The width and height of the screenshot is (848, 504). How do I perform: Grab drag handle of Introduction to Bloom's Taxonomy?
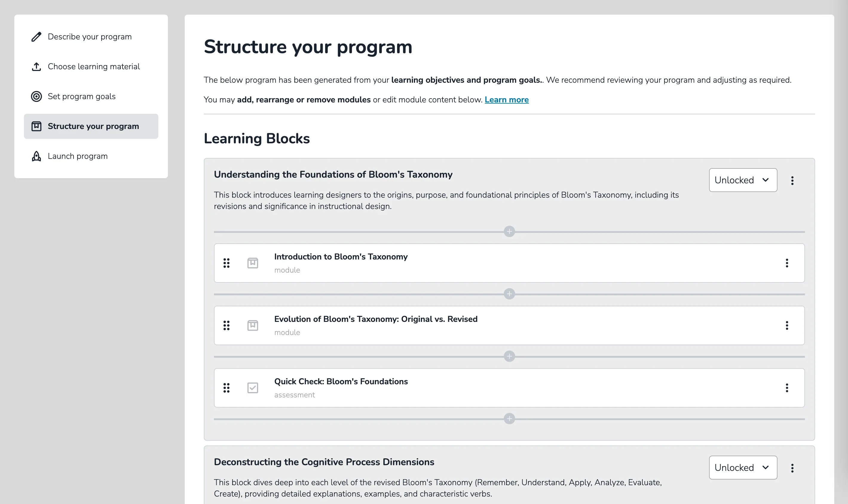pyautogui.click(x=226, y=263)
